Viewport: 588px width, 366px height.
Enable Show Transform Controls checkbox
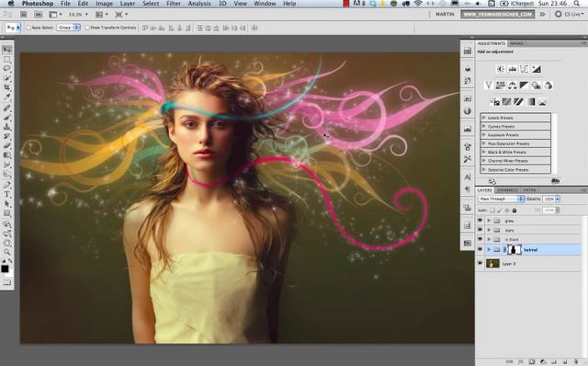click(x=87, y=28)
